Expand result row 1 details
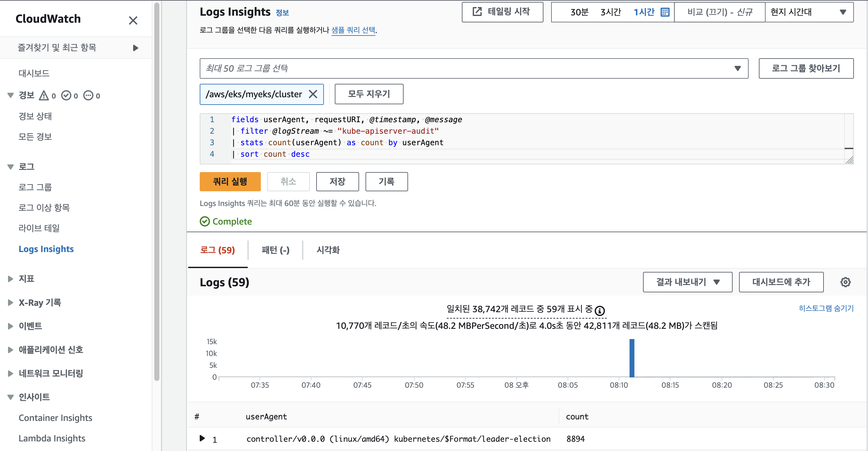Viewport: 868px width, 451px height. (x=202, y=438)
